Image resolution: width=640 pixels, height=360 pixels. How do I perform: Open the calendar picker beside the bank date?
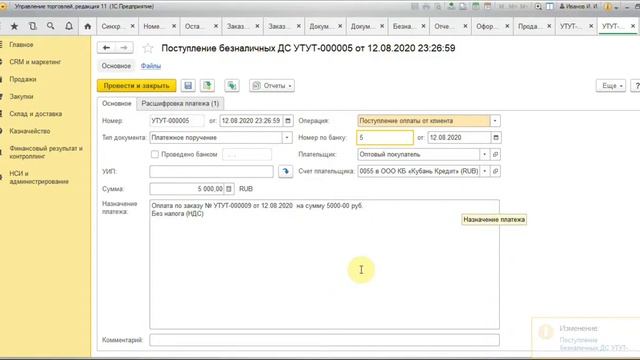[496, 138]
